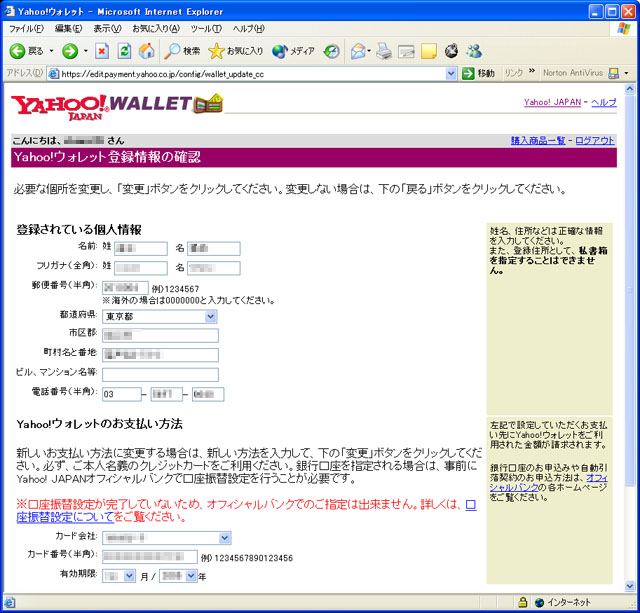This screenshot has height=613, width=640.
Task: Click the Yahoo! JAPAN link
Action: tap(552, 102)
